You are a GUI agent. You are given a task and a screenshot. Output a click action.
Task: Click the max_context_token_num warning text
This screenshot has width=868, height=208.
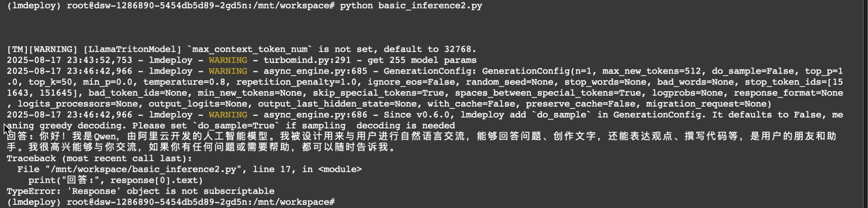241,49
